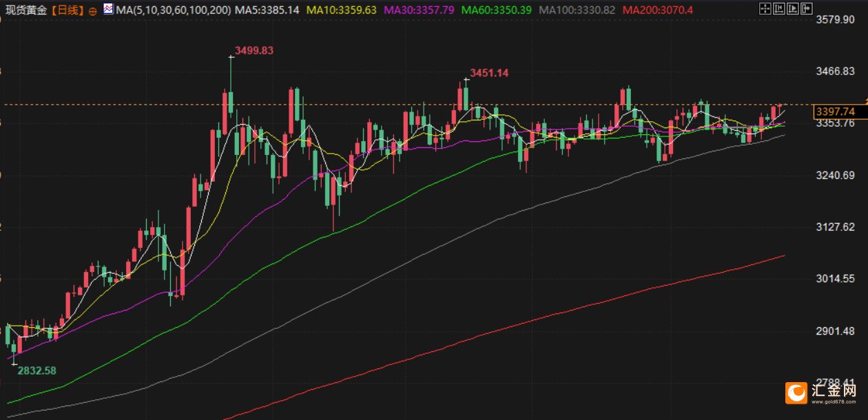Click the 2832.58 low price label
Image resolution: width=868 pixels, height=420 pixels.
37,370
